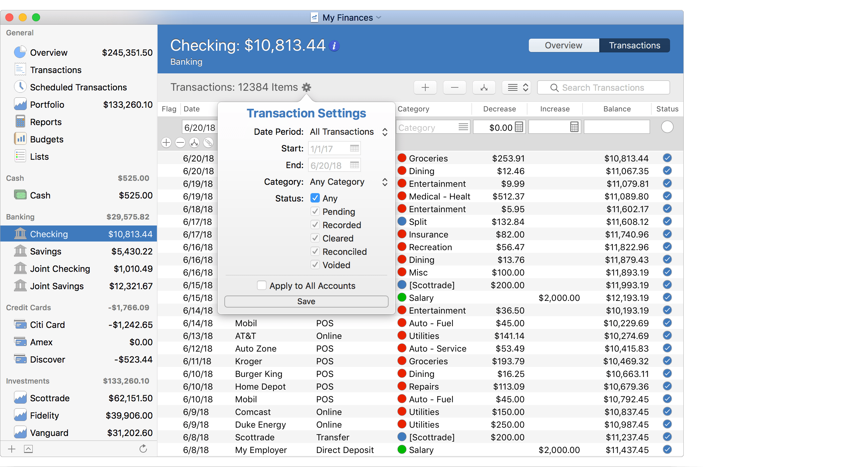Click the Save button in Transaction Settings

(x=306, y=301)
